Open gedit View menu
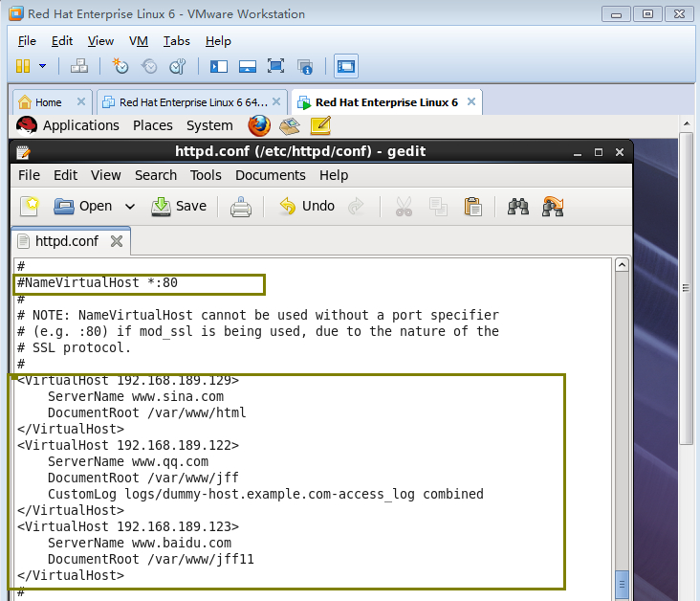 tap(106, 175)
